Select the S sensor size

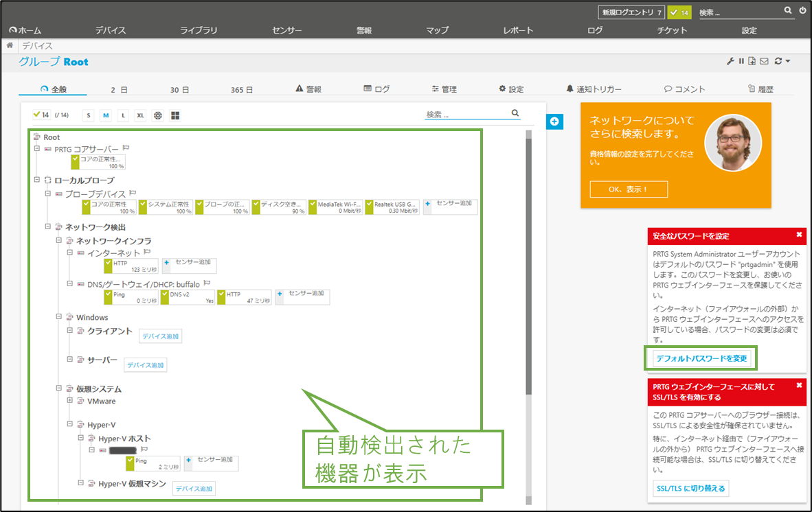coord(88,115)
